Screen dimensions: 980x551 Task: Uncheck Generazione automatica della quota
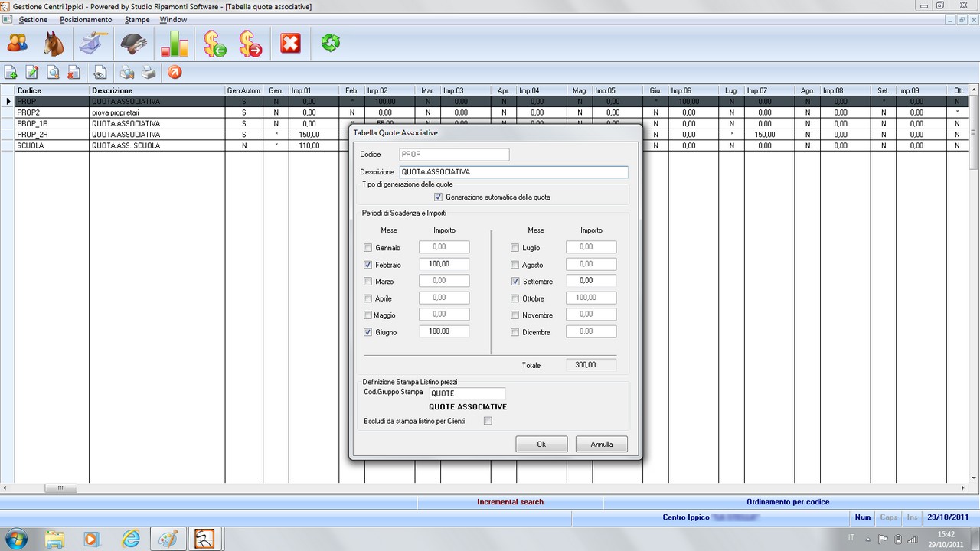[x=439, y=197]
